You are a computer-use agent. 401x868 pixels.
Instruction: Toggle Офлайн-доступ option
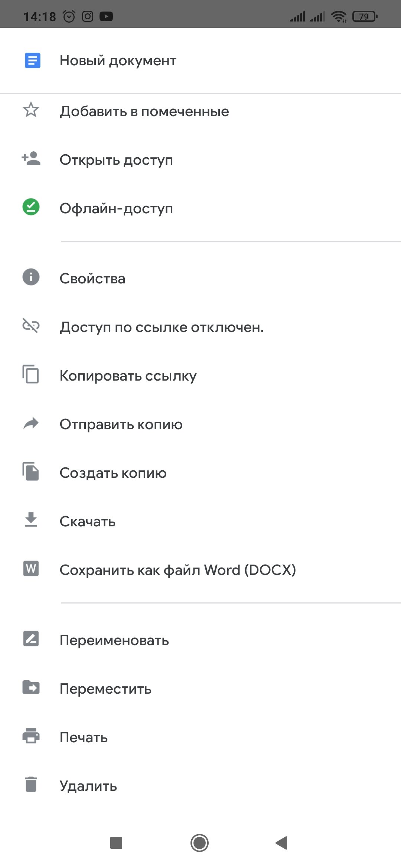tap(200, 208)
